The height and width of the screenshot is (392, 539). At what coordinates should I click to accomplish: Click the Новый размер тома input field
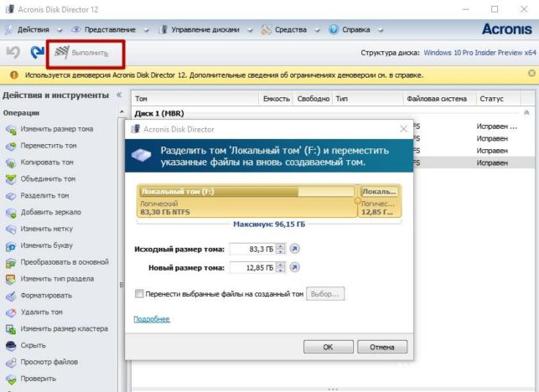(x=252, y=267)
